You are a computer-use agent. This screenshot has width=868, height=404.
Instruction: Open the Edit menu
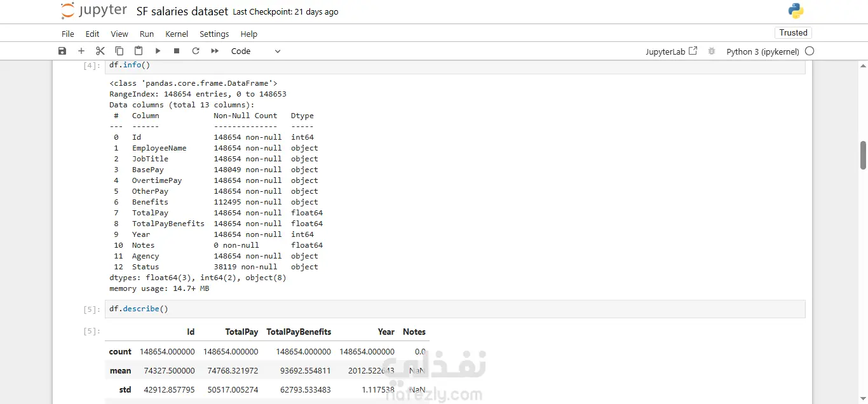pyautogui.click(x=93, y=34)
